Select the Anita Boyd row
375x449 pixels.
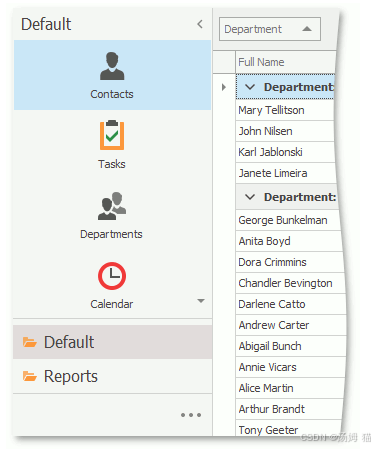[289, 241]
